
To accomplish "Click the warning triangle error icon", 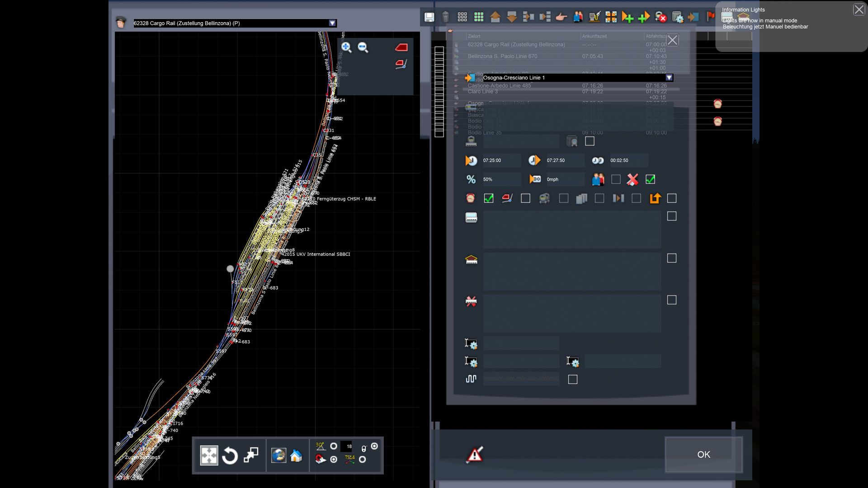I will [475, 455].
